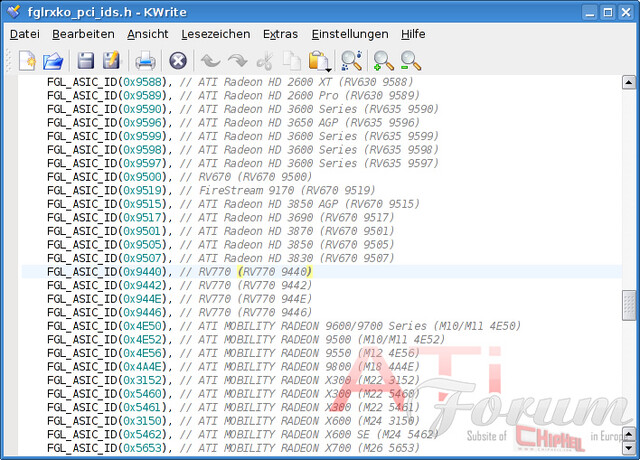640x460 pixels.
Task: Click the line with 0x944E RV770
Action: pyautogui.click(x=180, y=299)
